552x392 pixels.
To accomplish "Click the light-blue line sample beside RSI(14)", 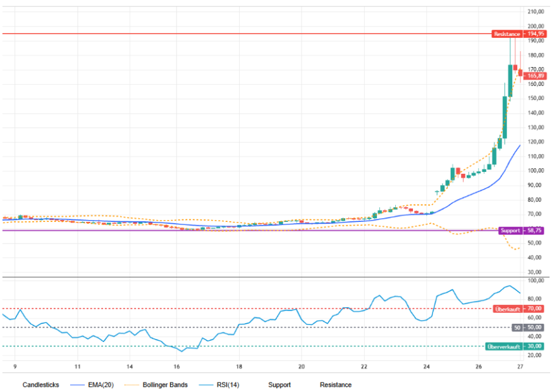I will coord(206,385).
